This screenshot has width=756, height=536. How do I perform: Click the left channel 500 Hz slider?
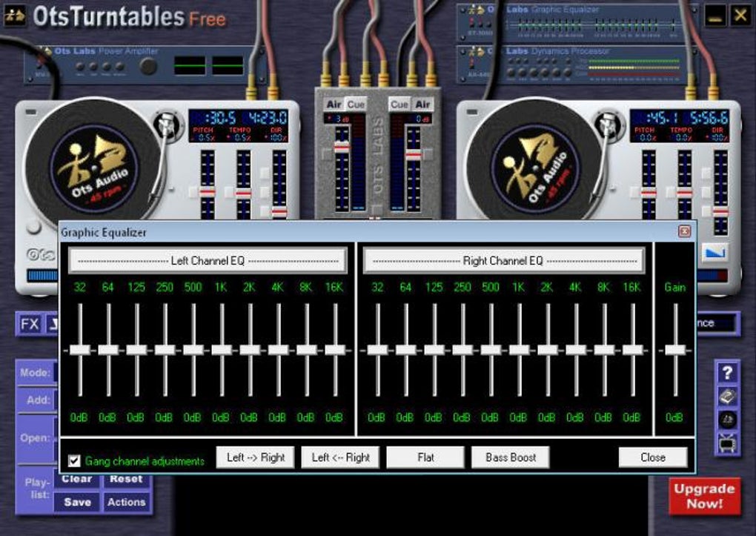(193, 350)
